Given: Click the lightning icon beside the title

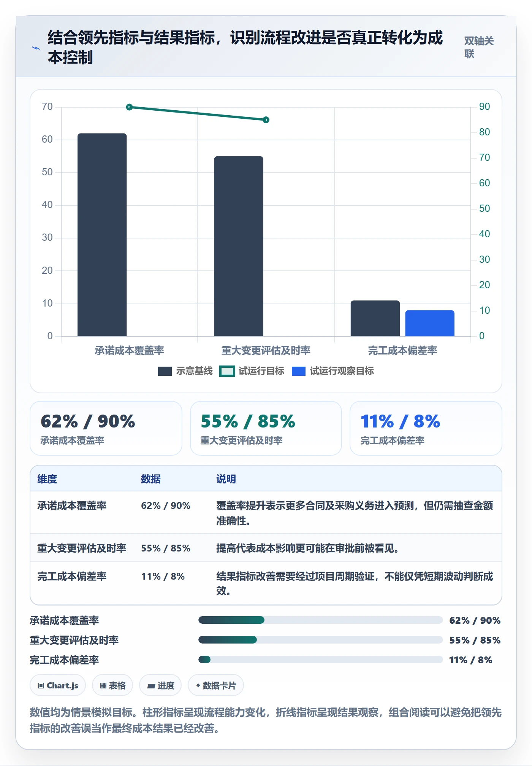Looking at the screenshot, I should tap(36, 48).
